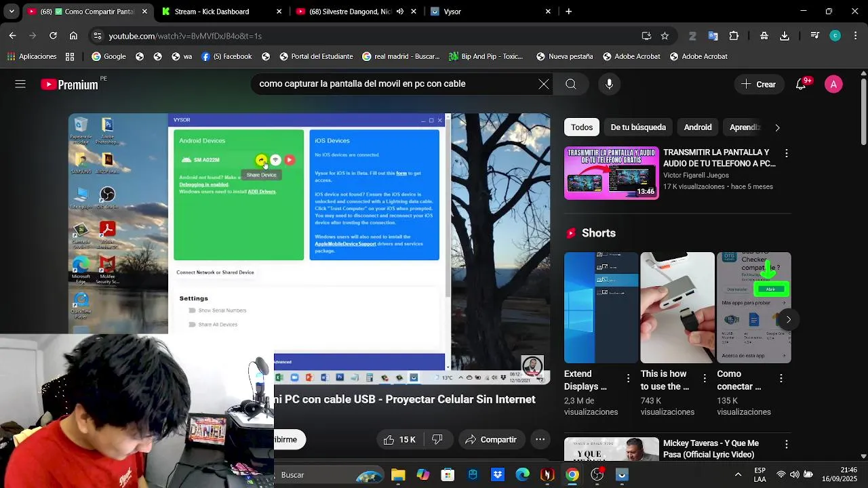Open the YouTube hamburger guide menu
The width and height of the screenshot is (868, 488).
(x=20, y=84)
